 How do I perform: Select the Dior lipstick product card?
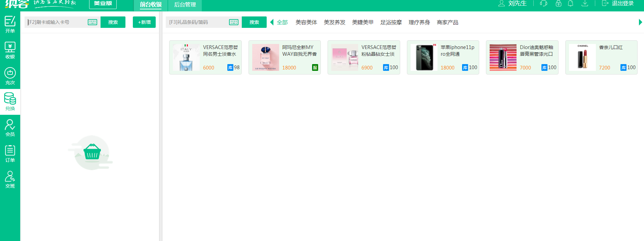point(522,57)
